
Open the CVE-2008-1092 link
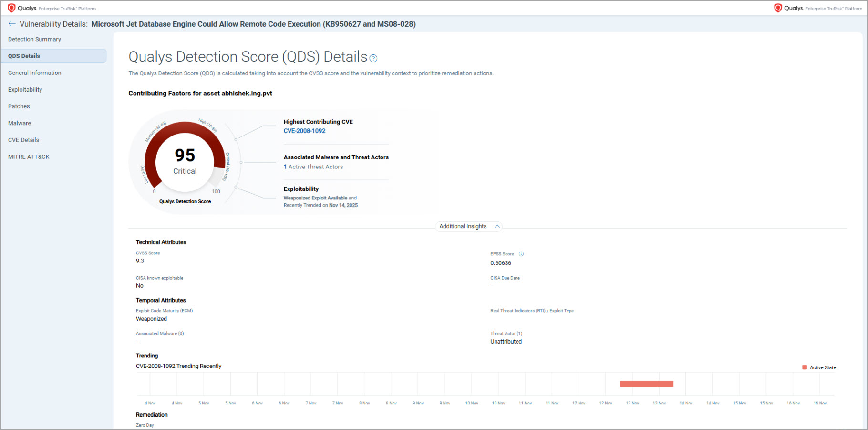click(304, 131)
